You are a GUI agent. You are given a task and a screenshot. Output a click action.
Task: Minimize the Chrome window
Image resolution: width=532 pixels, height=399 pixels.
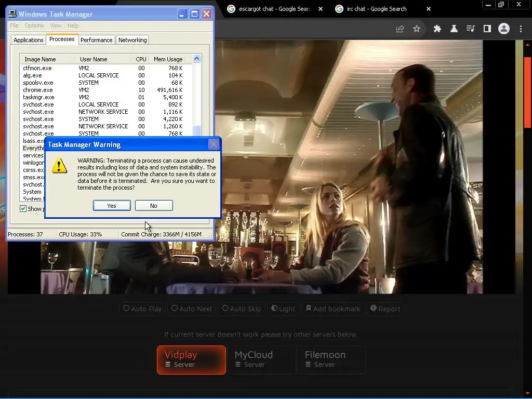pos(488,5)
